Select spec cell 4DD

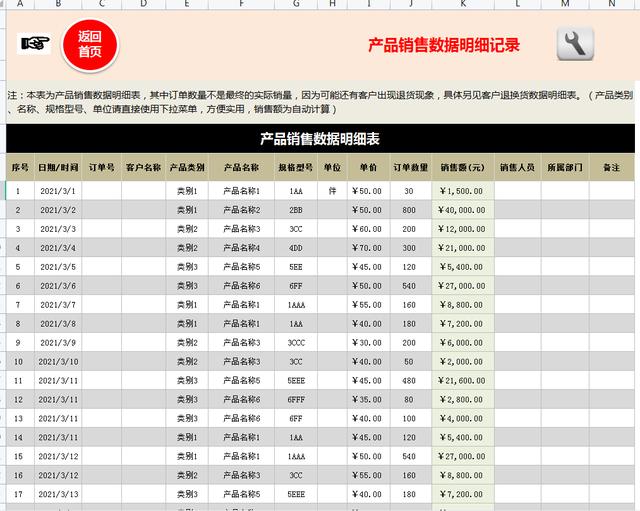[296, 248]
